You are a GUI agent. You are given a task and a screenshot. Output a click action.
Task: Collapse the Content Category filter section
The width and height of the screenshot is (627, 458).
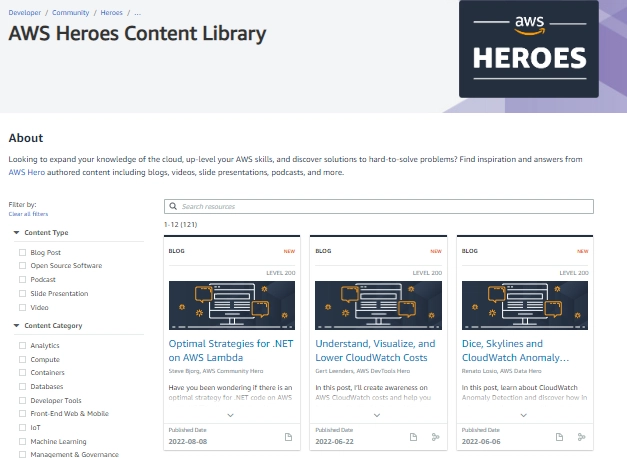click(16, 326)
